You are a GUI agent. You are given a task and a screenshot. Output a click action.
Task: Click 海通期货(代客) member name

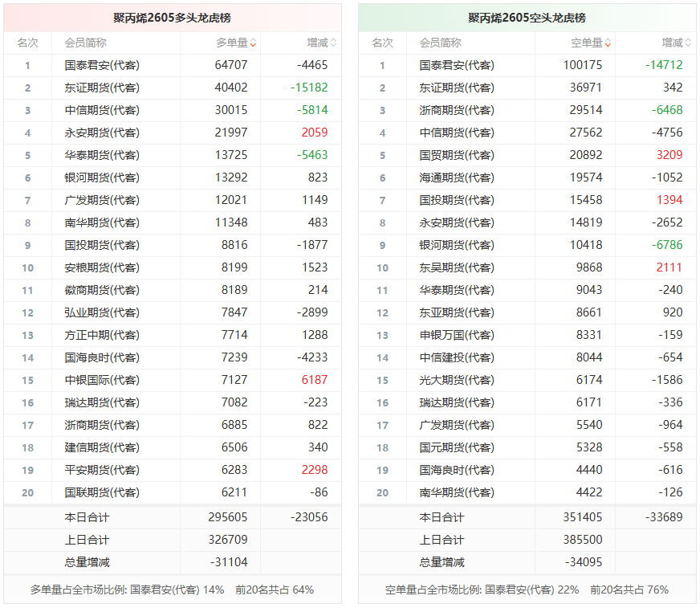(457, 178)
